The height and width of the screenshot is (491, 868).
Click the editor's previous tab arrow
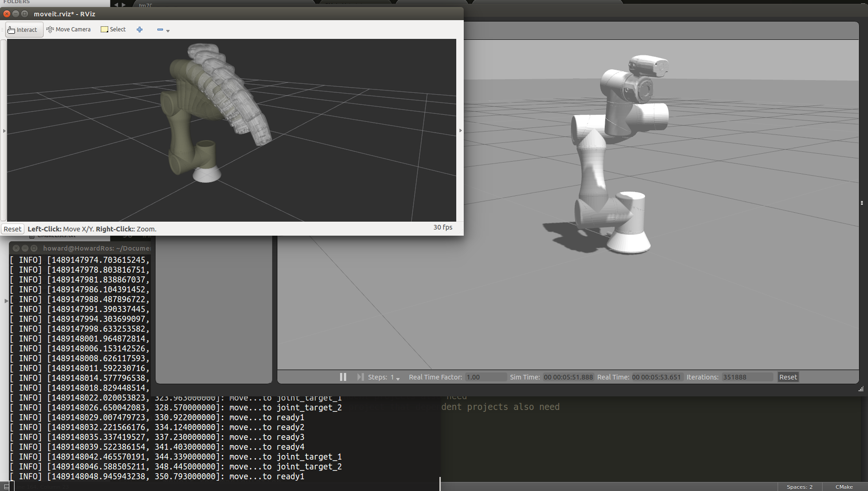point(117,5)
